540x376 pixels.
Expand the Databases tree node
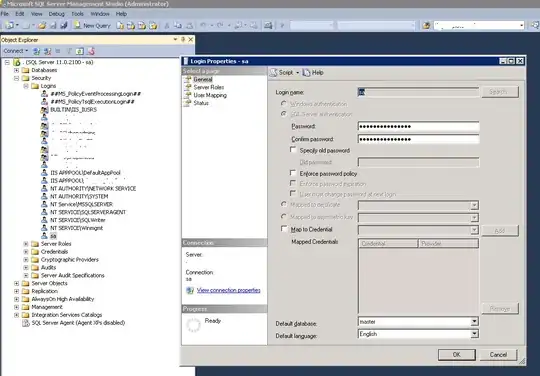point(17,70)
